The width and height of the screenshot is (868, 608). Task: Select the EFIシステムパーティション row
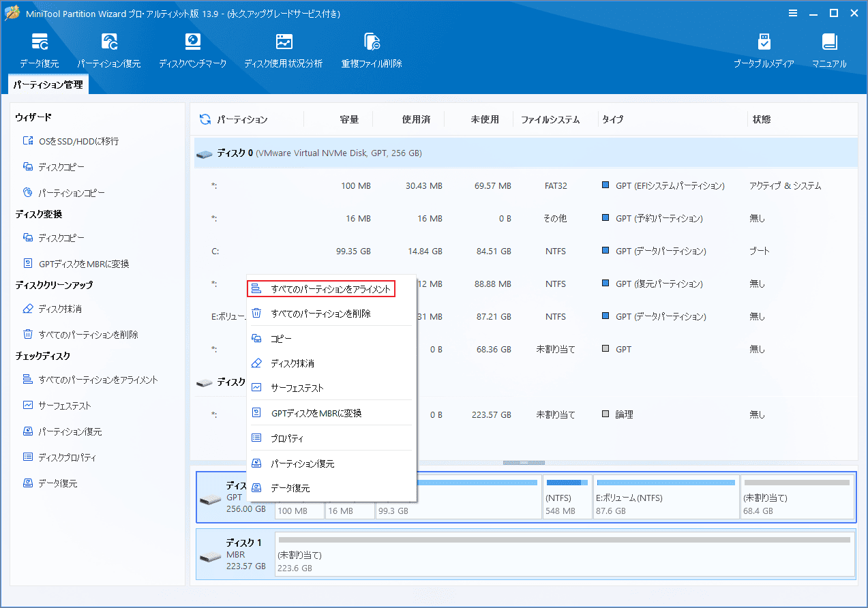[526, 185]
